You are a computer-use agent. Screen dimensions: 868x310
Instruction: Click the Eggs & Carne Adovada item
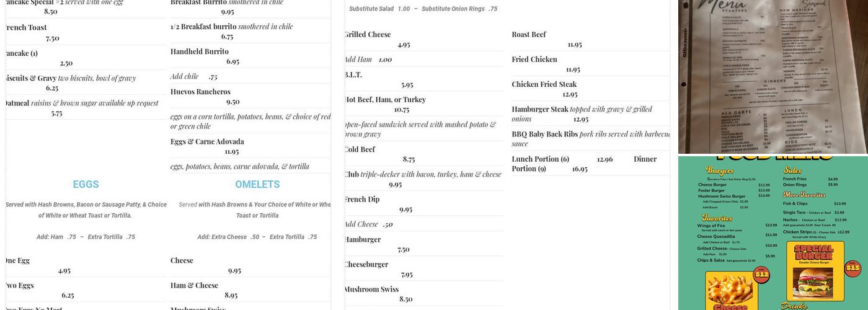207,141
